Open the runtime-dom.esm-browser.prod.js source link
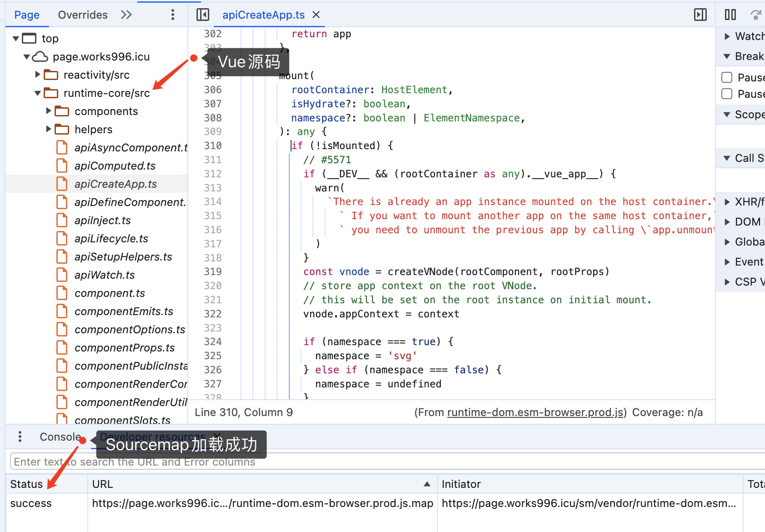The height and width of the screenshot is (532, 765). point(535,412)
